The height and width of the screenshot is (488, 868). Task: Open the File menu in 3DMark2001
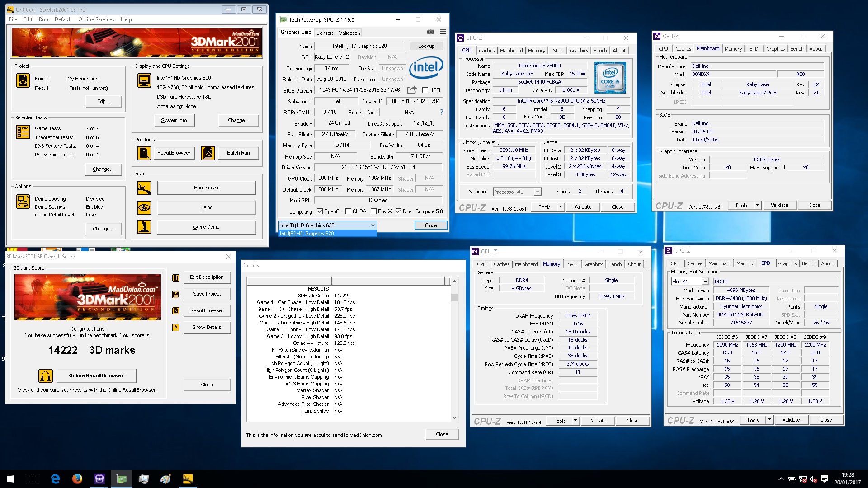click(13, 19)
